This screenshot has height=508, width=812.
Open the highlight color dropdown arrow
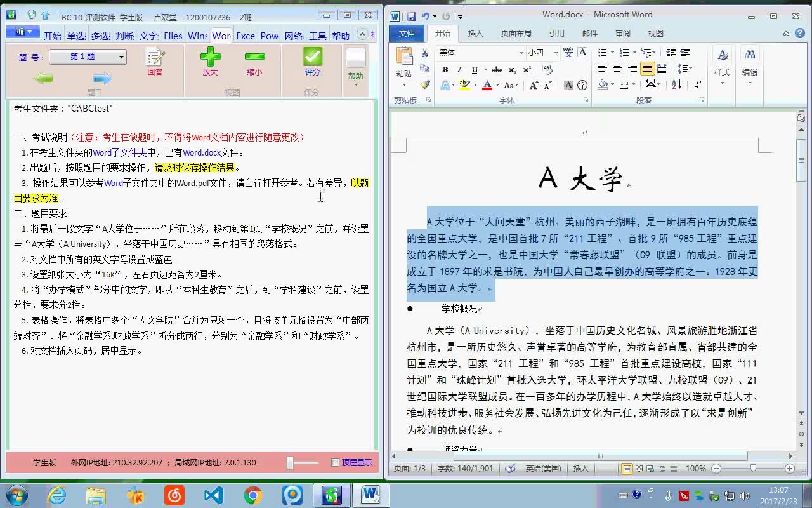pyautogui.click(x=475, y=85)
